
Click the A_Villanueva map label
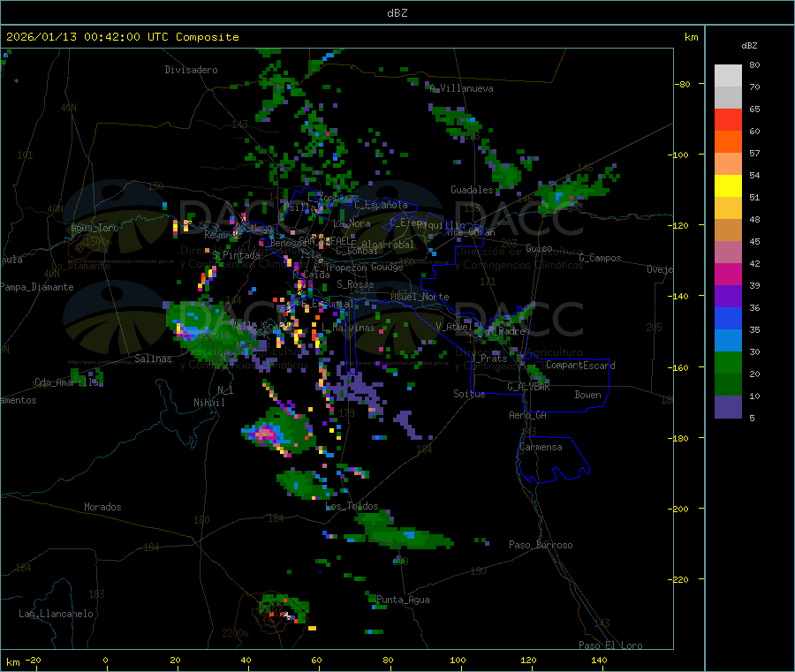[461, 88]
